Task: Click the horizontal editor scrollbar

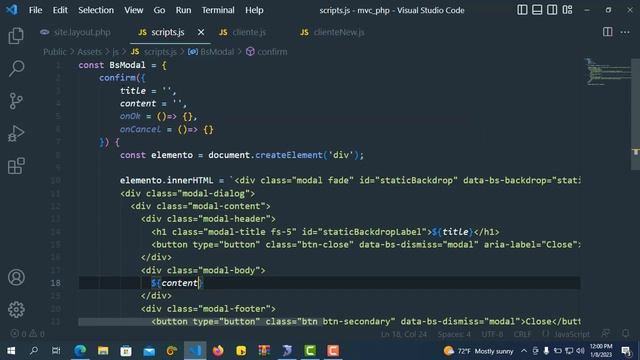Action: (x=200, y=322)
